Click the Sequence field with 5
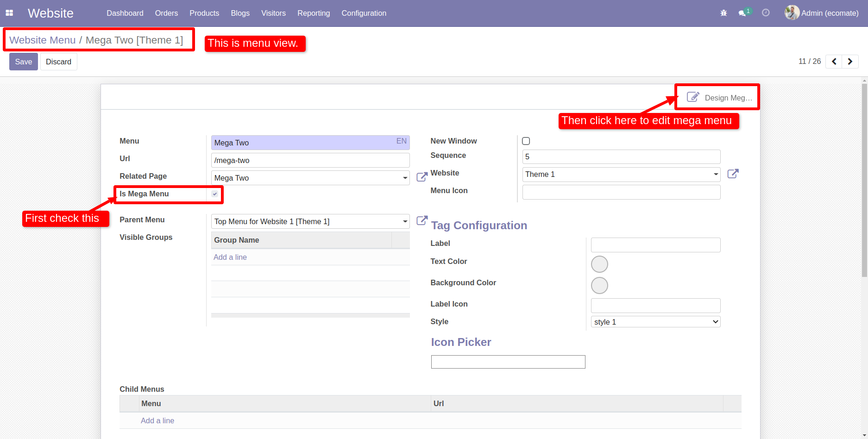Image resolution: width=868 pixels, height=439 pixels. [621, 157]
